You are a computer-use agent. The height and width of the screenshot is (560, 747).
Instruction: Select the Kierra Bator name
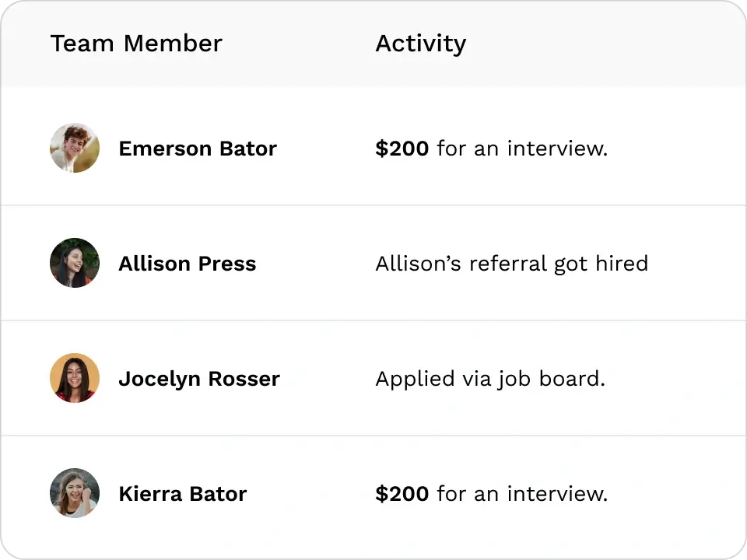point(182,494)
